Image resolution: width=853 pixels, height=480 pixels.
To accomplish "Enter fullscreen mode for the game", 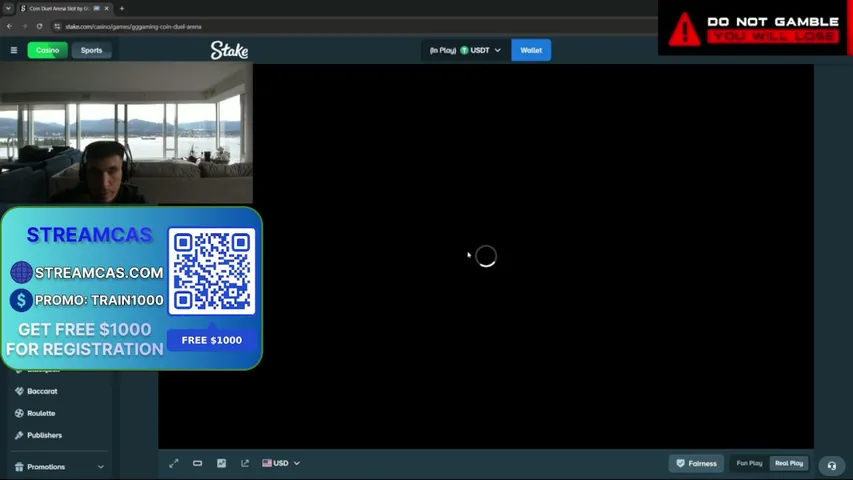I will pyautogui.click(x=174, y=463).
